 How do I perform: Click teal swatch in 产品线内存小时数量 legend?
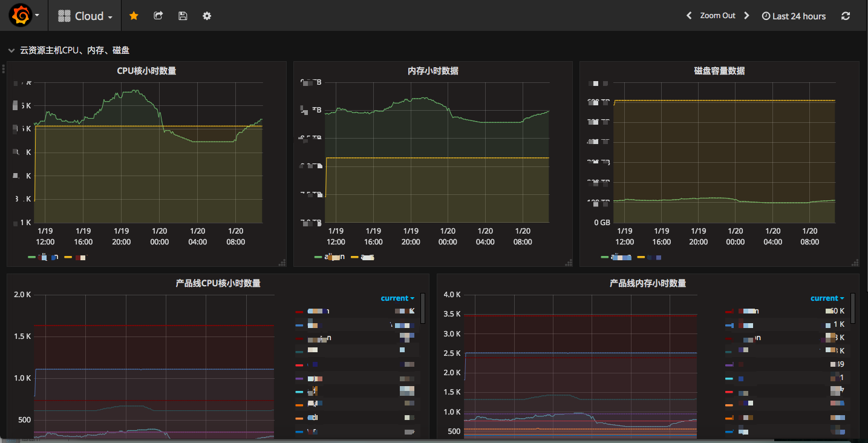point(729,351)
